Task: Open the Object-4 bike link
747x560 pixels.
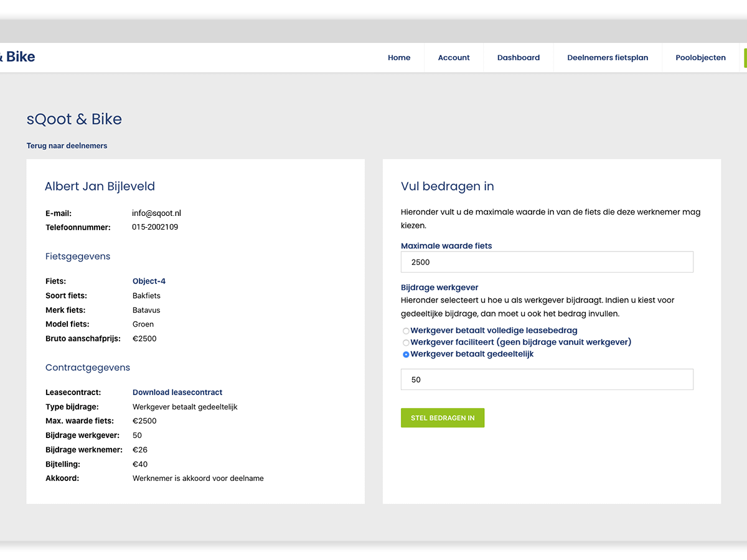Action: [x=149, y=281]
